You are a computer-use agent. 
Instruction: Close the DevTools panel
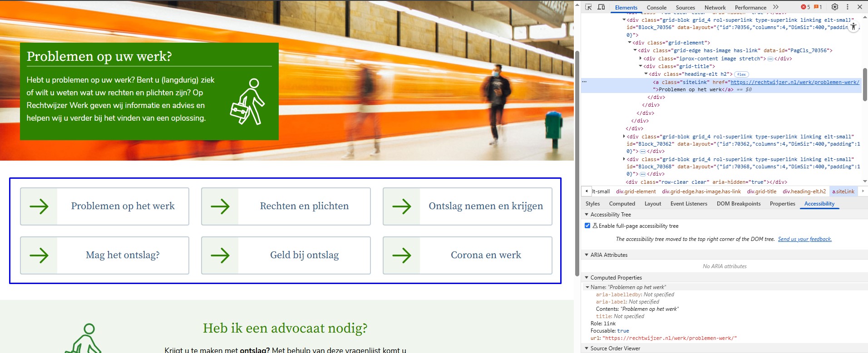pos(859,7)
